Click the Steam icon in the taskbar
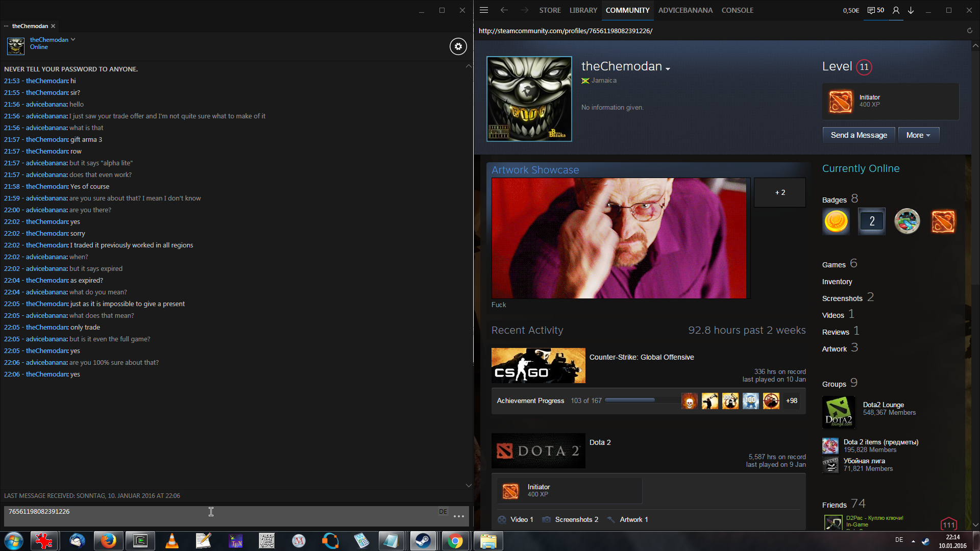Viewport: 980px width, 551px height. 423,541
